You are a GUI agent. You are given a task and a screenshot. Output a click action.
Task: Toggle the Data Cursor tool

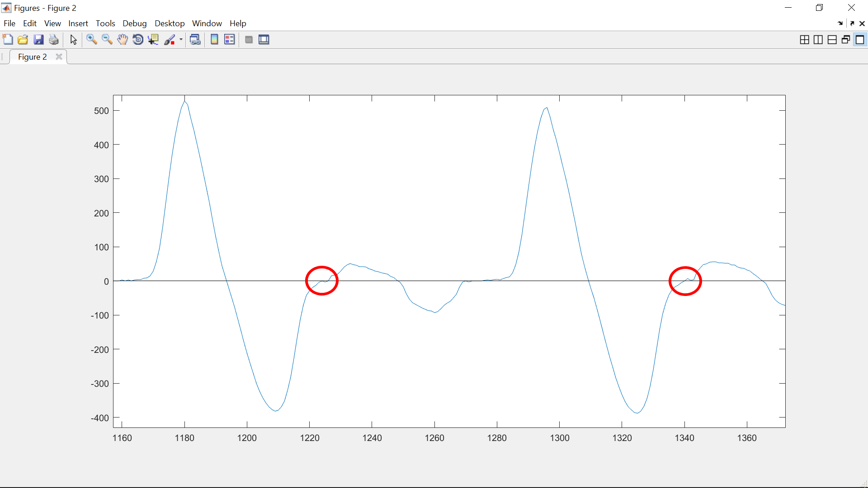pyautogui.click(x=153, y=40)
